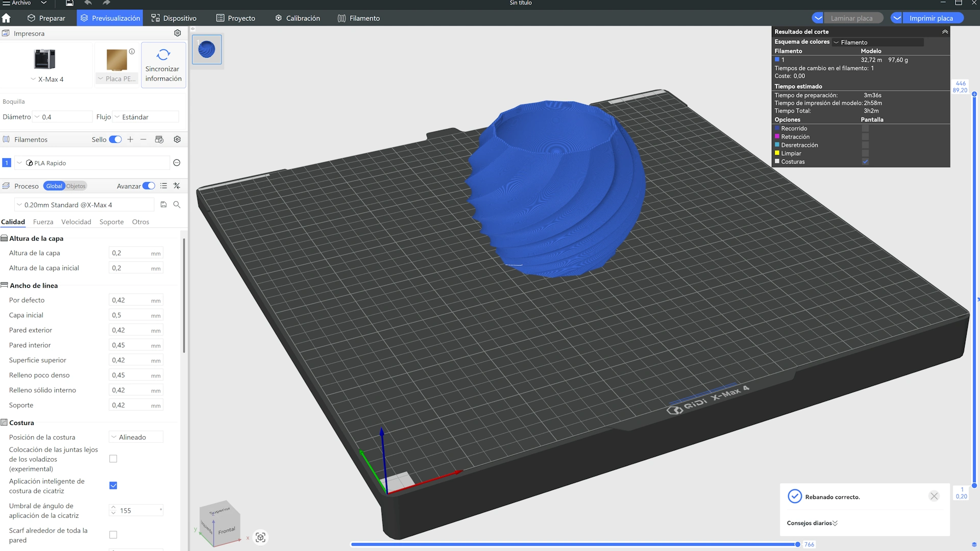The height and width of the screenshot is (551, 980).
Task: Click the home icon in the top bar
Action: coord(6,18)
